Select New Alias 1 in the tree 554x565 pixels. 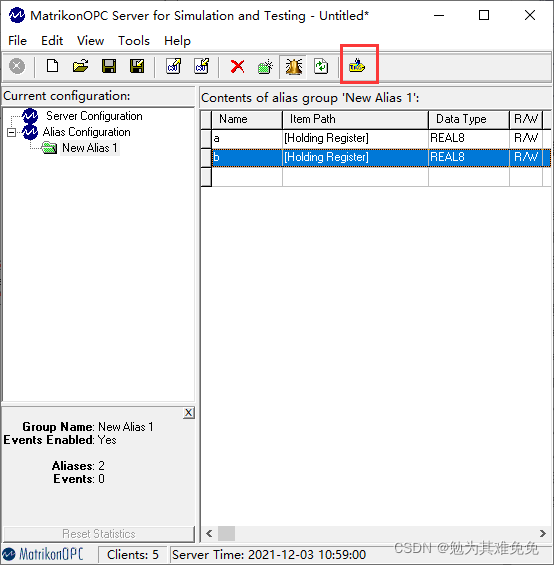click(90, 148)
